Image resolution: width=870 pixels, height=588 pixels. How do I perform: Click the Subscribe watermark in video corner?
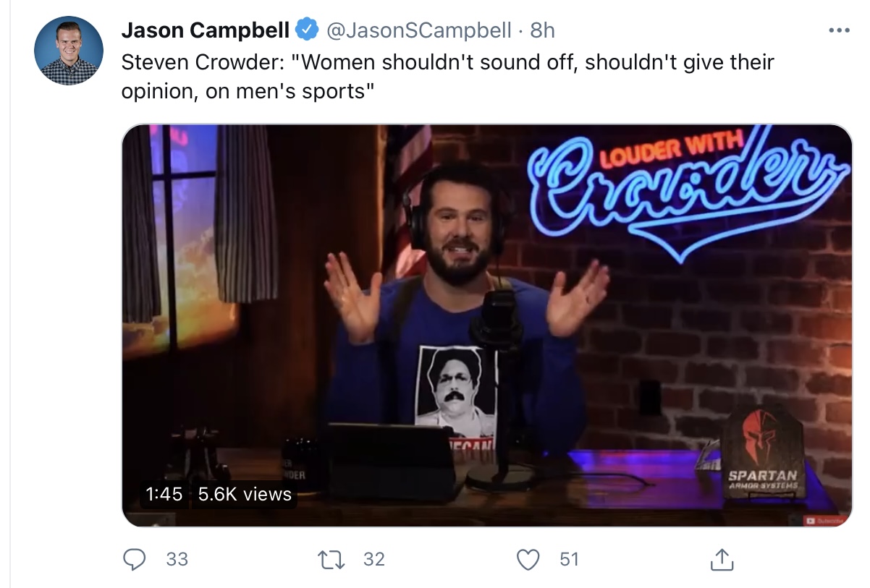tap(825, 519)
